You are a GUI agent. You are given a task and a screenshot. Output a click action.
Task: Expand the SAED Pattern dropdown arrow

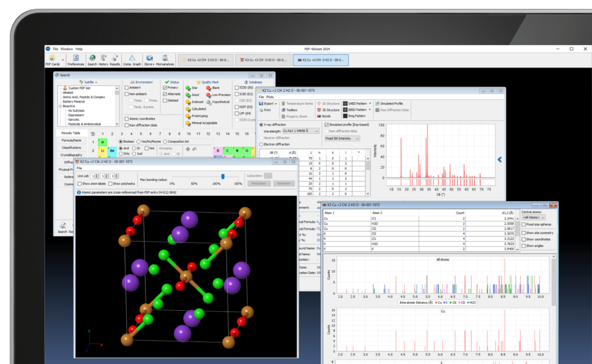click(370, 103)
